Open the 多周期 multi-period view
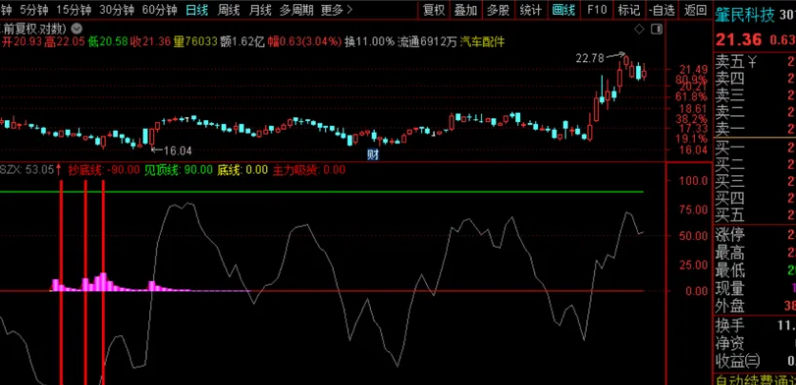 click(296, 10)
